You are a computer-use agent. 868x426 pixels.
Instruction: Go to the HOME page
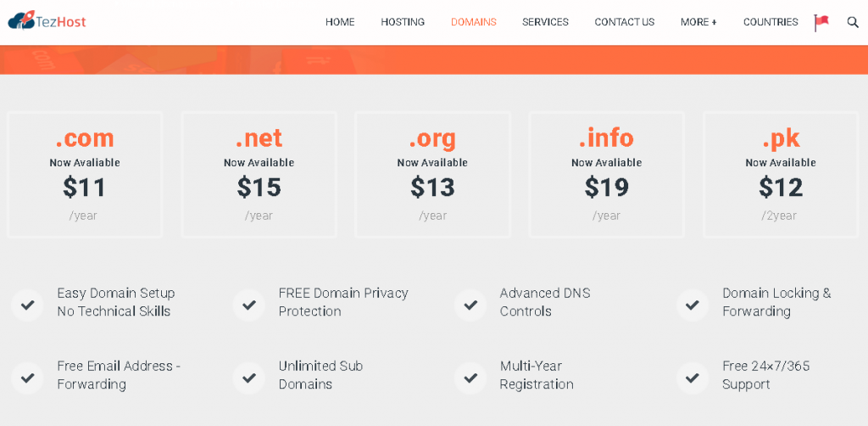click(340, 22)
